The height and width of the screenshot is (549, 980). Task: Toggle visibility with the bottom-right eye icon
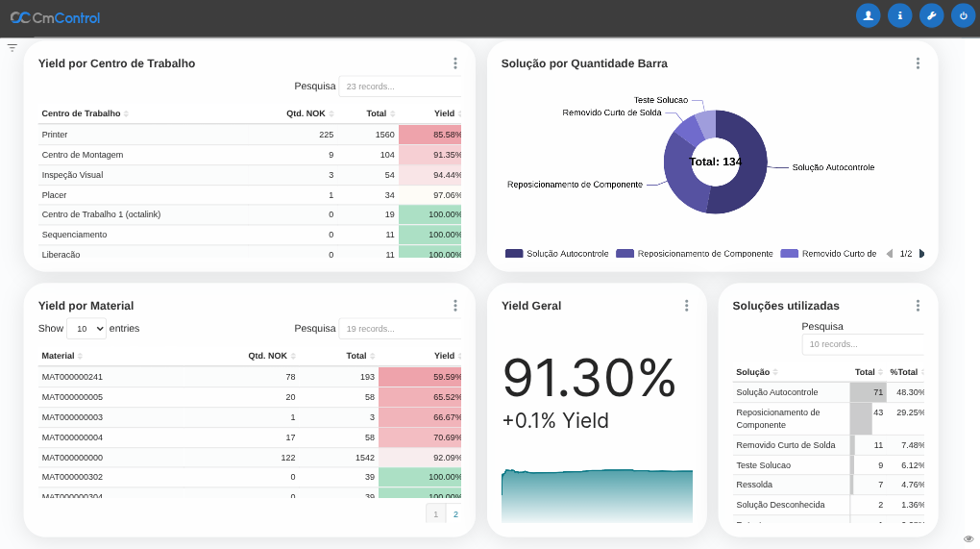(968, 538)
